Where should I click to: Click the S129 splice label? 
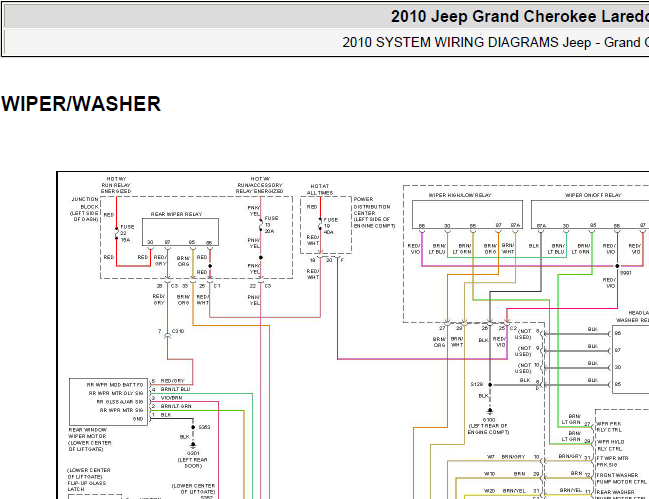click(x=477, y=384)
